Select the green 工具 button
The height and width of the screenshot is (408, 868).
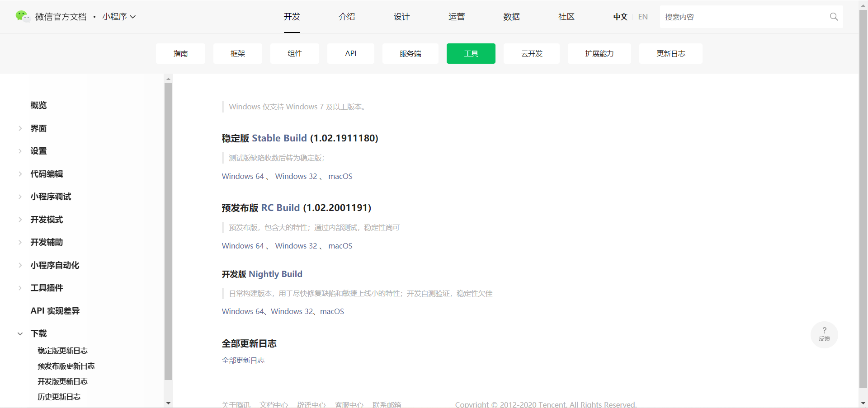point(471,53)
